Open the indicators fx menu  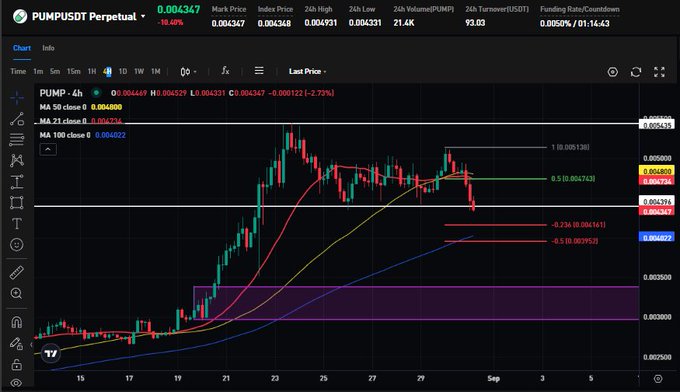(x=225, y=71)
